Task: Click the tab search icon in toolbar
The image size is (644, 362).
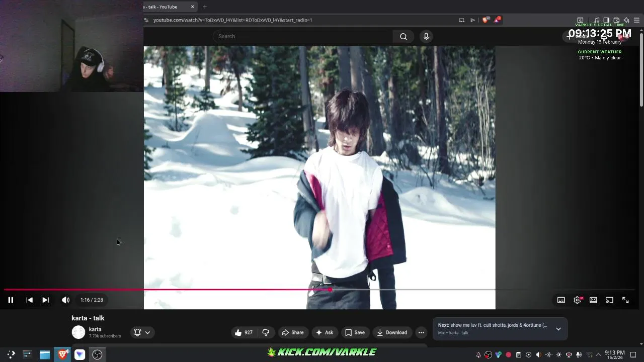Action: (580, 20)
